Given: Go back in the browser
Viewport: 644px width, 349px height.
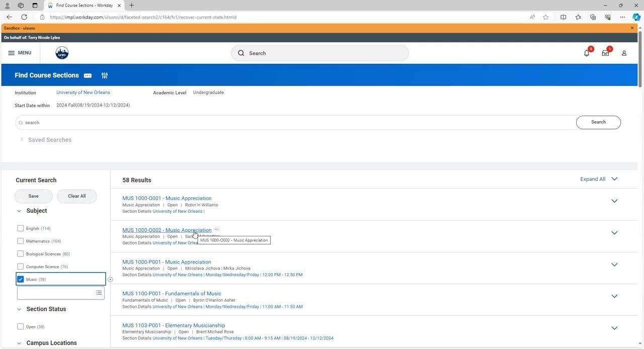Looking at the screenshot, I should coord(9,17).
